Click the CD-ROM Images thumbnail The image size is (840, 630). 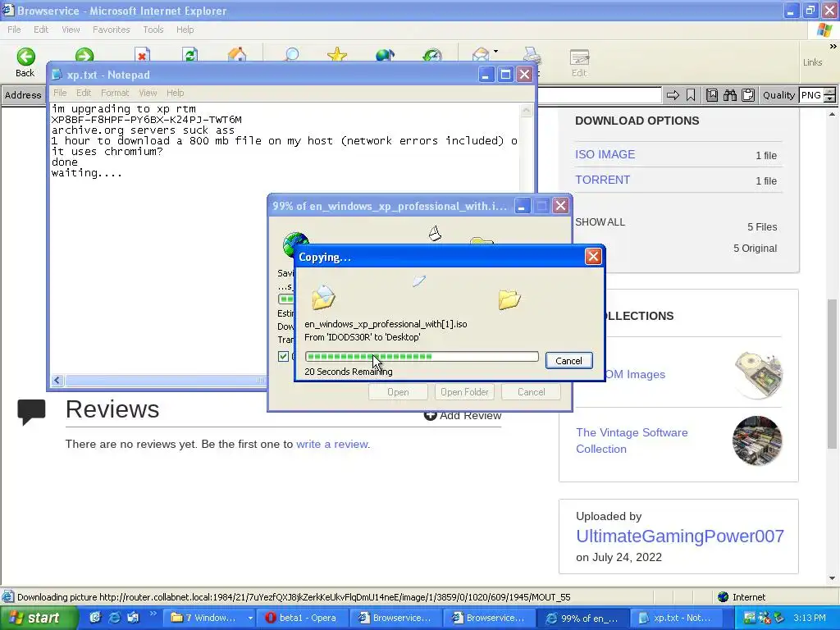[x=757, y=374]
